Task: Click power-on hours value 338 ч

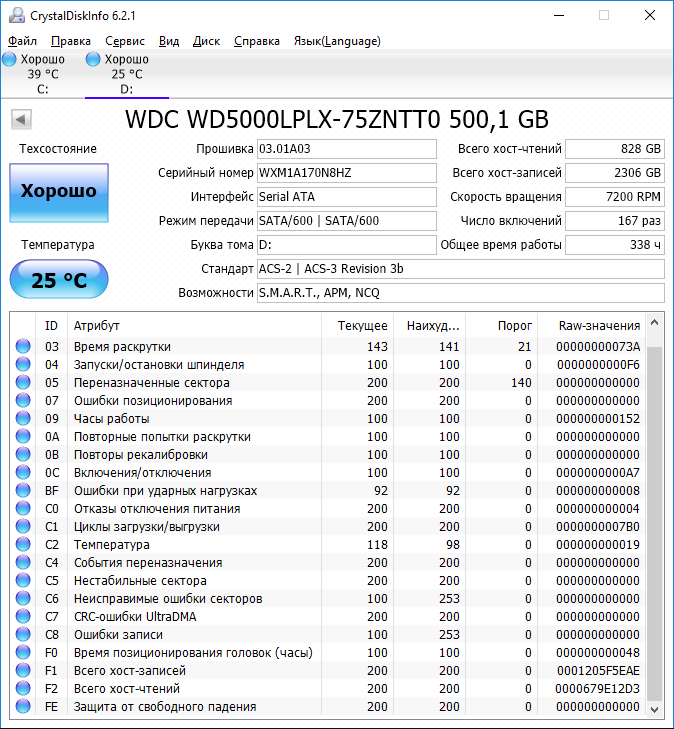Action: (615, 245)
